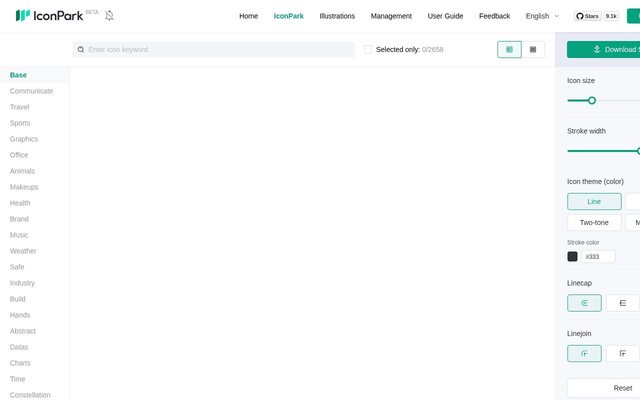Select the Communicate category
Screen dimensions: 640x400
click(31, 91)
